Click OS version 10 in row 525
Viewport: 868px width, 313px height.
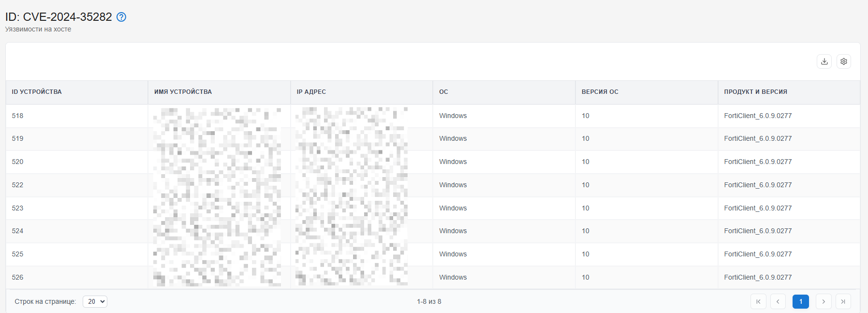(586, 254)
